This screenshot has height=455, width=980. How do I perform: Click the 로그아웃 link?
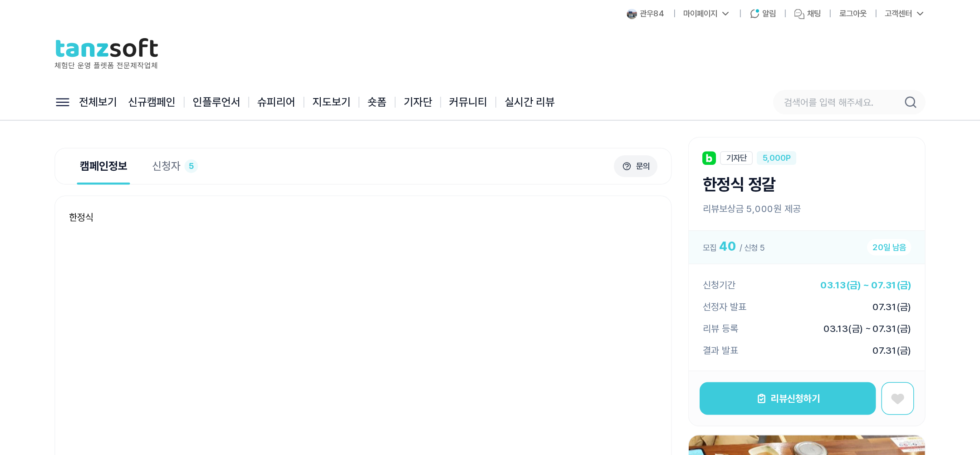click(853, 14)
